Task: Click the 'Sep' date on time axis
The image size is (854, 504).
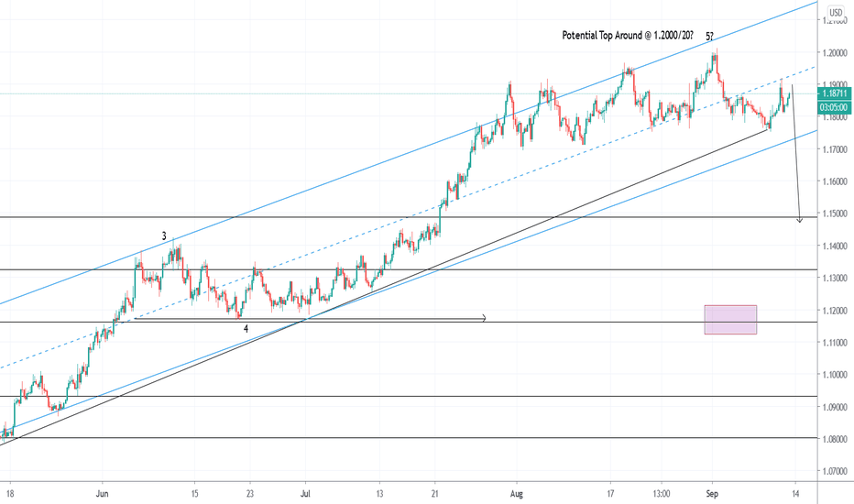Action: click(712, 494)
